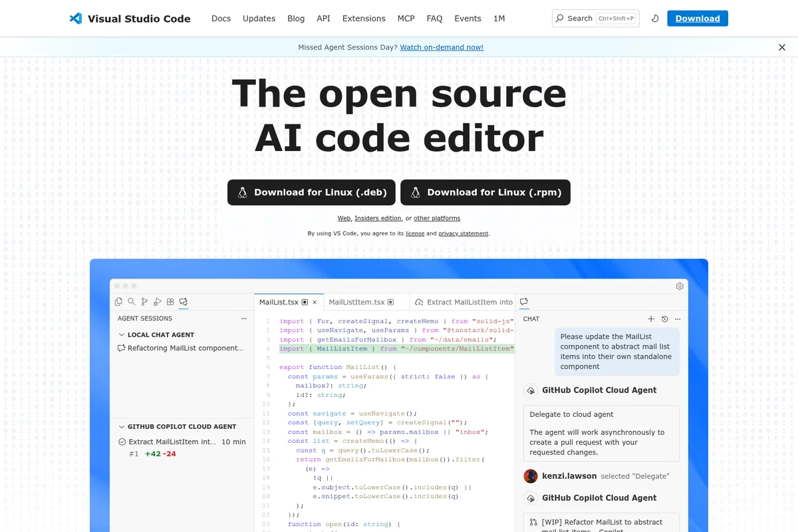Collapse the GITHUB COPILOT CLOUD AGENT section
Image resolution: width=798 pixels, height=532 pixels.
(x=122, y=426)
